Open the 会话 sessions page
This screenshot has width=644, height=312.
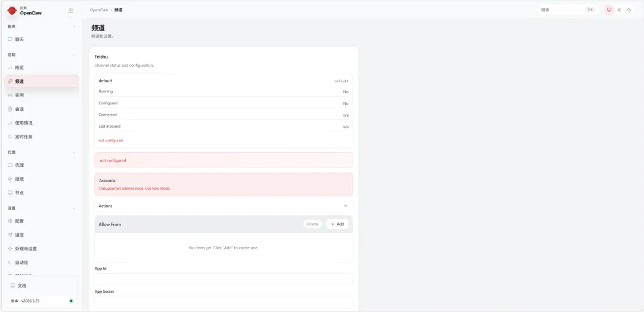coord(42,109)
